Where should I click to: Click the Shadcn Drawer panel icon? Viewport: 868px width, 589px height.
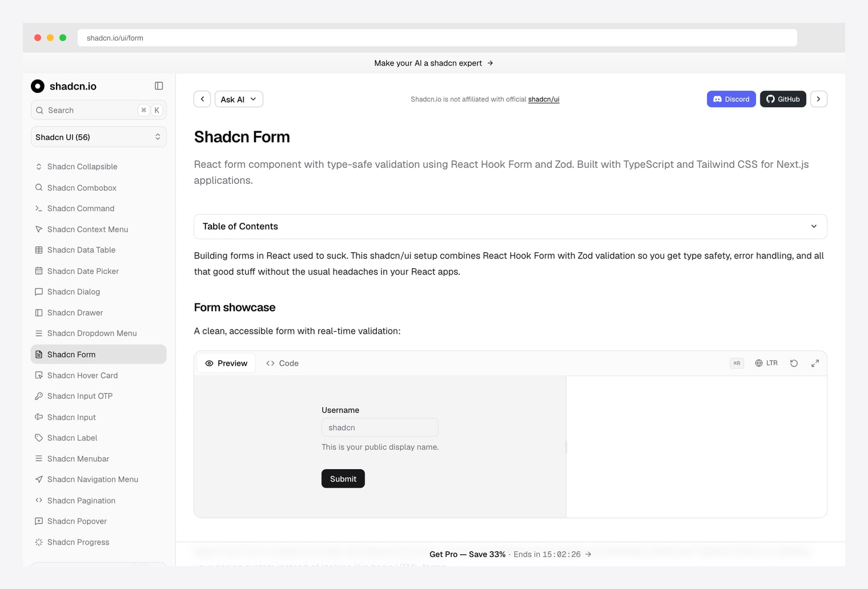(x=39, y=313)
